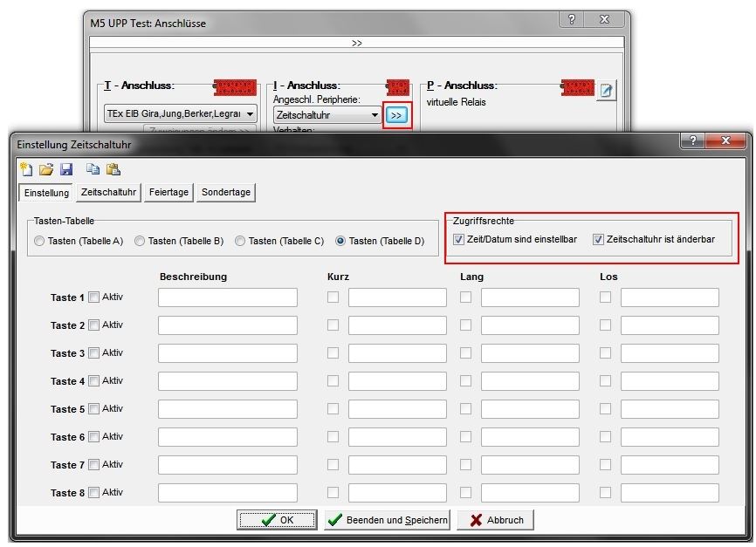Uncheck 'Zeit/Datum sind einstellbar'
This screenshot has height=547, width=756.
[459, 240]
